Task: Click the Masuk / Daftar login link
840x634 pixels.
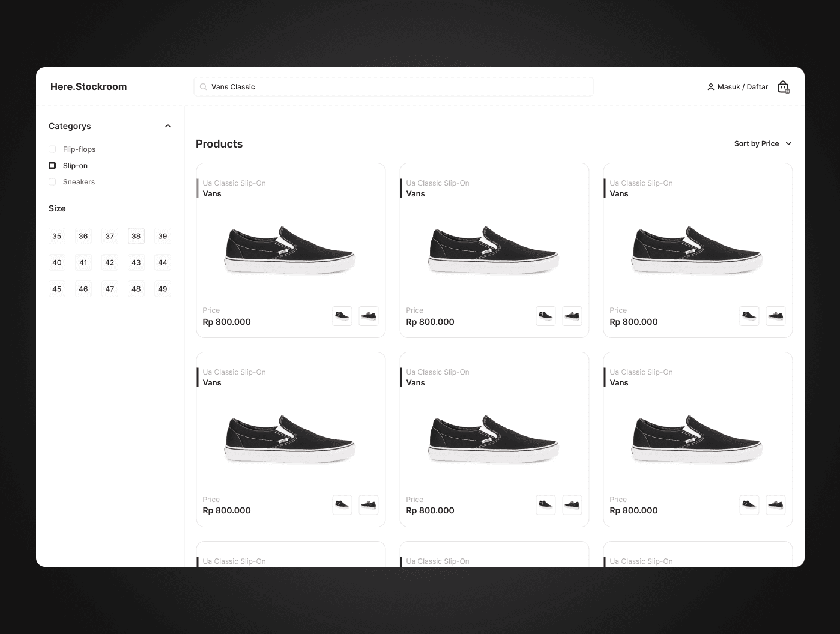Action: click(742, 87)
